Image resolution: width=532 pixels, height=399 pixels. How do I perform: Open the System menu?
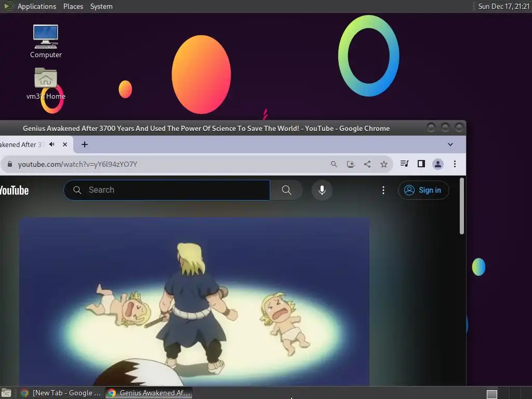click(x=101, y=6)
